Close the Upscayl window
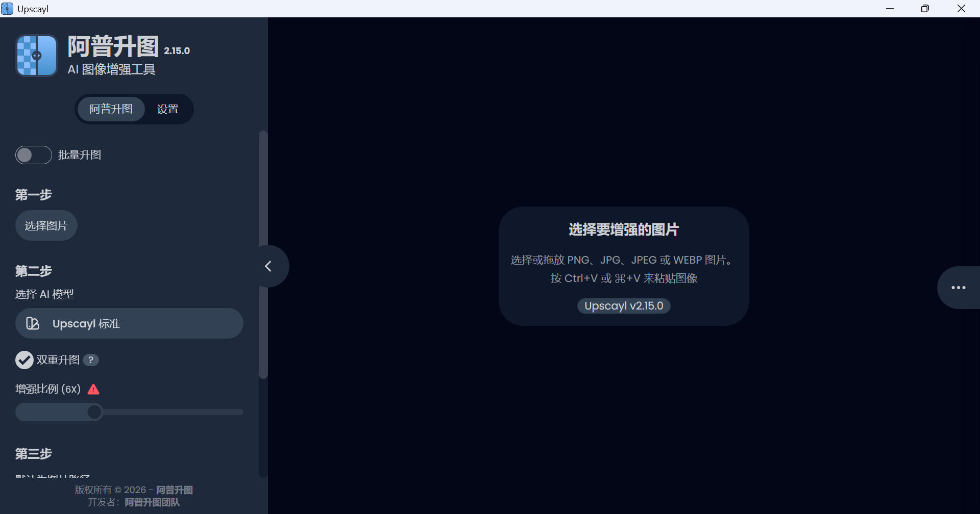The width and height of the screenshot is (980, 514). (x=961, y=9)
